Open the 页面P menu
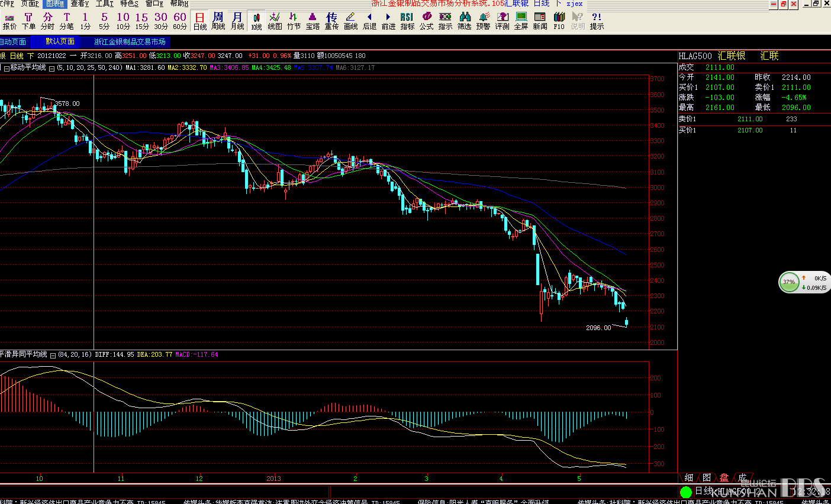Viewport: 831px width, 504px height. (x=30, y=4)
